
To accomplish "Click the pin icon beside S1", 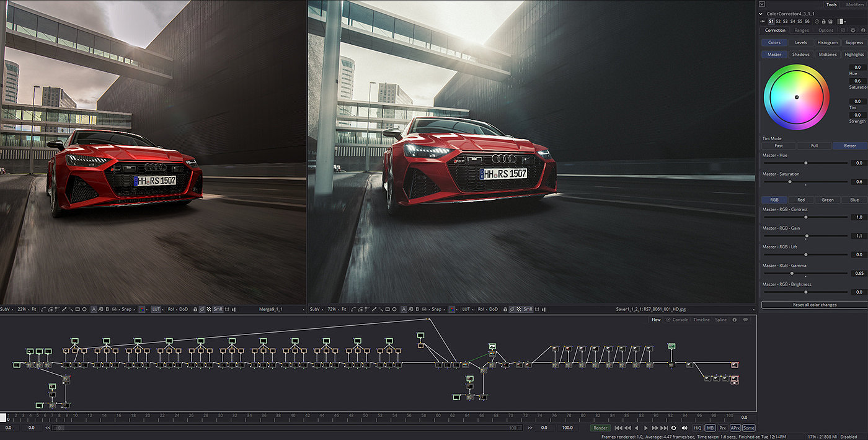I will coord(763,21).
